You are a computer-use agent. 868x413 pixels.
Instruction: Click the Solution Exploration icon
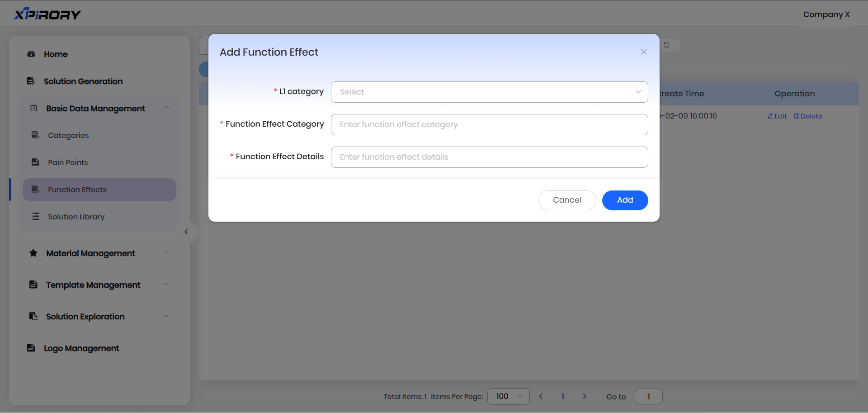coord(33,317)
